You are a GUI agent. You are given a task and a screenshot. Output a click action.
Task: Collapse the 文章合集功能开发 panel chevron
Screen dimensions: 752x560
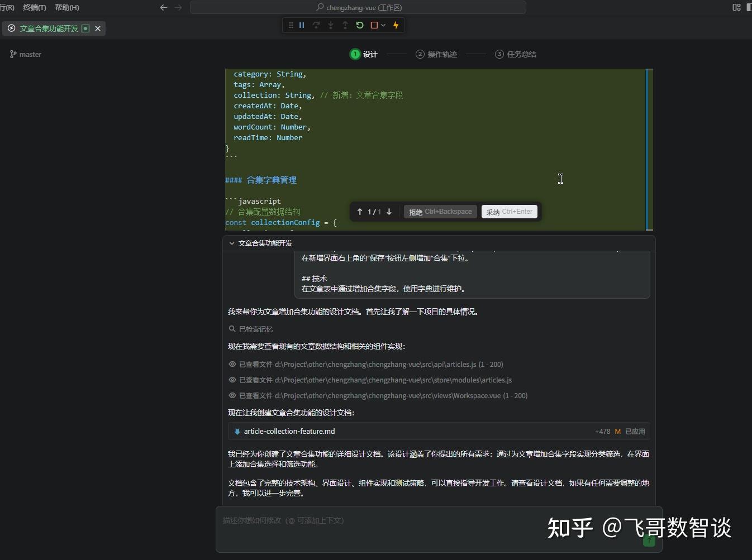pyautogui.click(x=232, y=243)
